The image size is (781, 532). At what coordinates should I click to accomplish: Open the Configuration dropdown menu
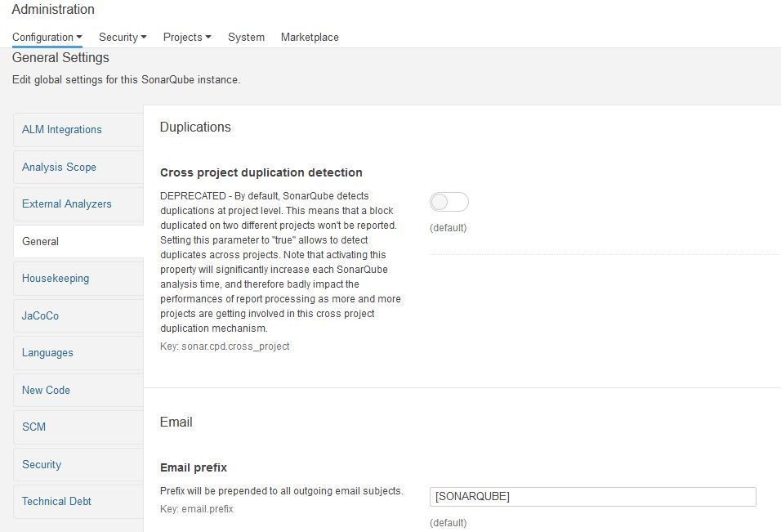[x=47, y=38]
